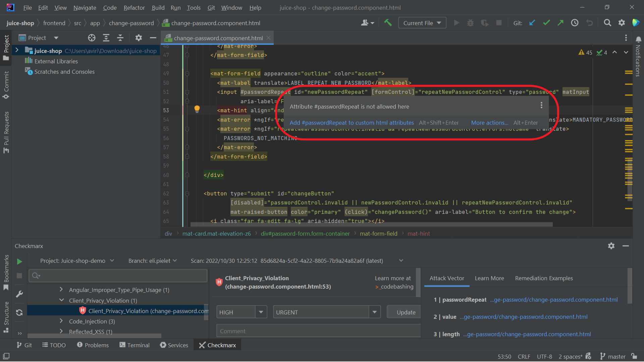Collapse Client_Privacy_Violation result group
The image size is (644, 362).
(61, 300)
